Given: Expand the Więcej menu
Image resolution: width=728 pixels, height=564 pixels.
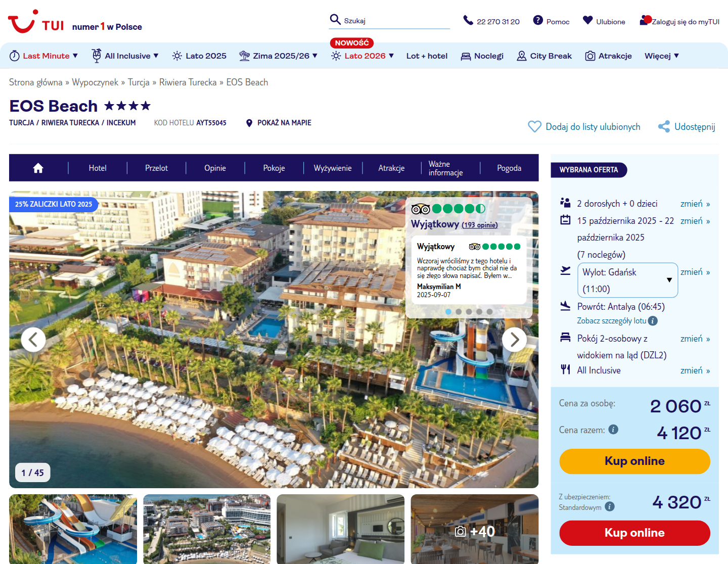Looking at the screenshot, I should [x=661, y=56].
